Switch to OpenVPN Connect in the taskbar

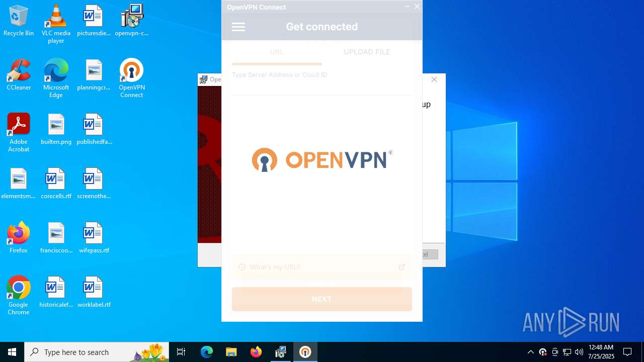[305, 352]
